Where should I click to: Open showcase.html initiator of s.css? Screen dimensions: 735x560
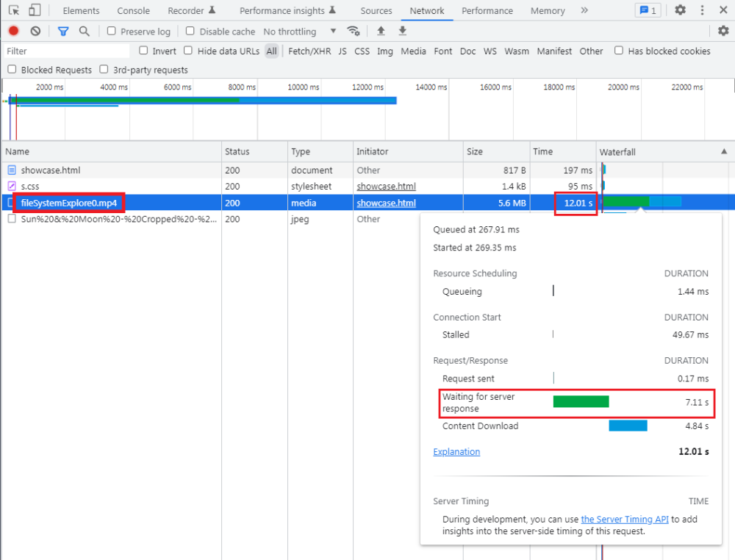[387, 187]
